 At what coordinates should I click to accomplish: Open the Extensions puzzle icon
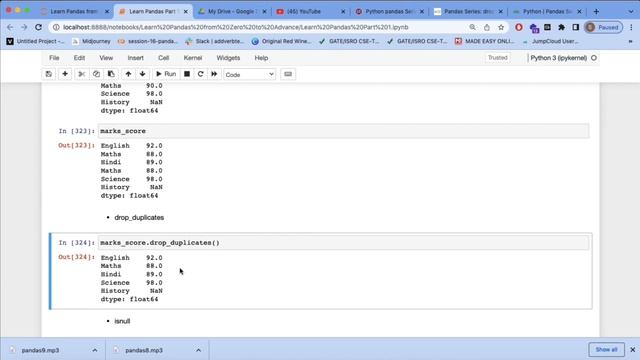click(x=562, y=27)
